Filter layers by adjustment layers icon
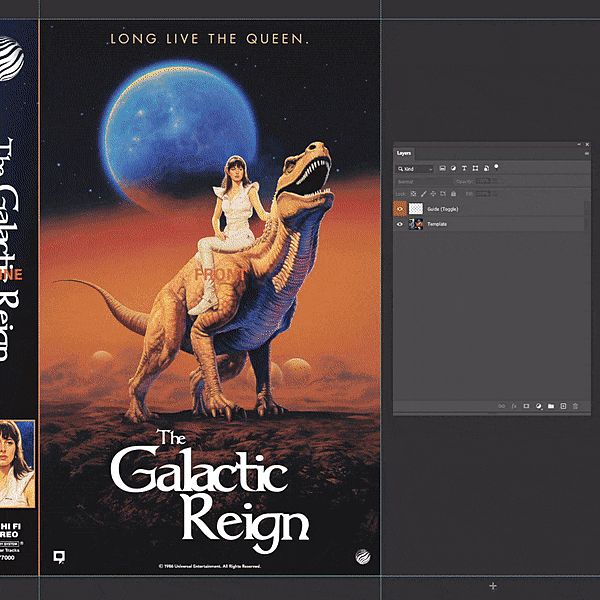The width and height of the screenshot is (600, 600). point(453,168)
